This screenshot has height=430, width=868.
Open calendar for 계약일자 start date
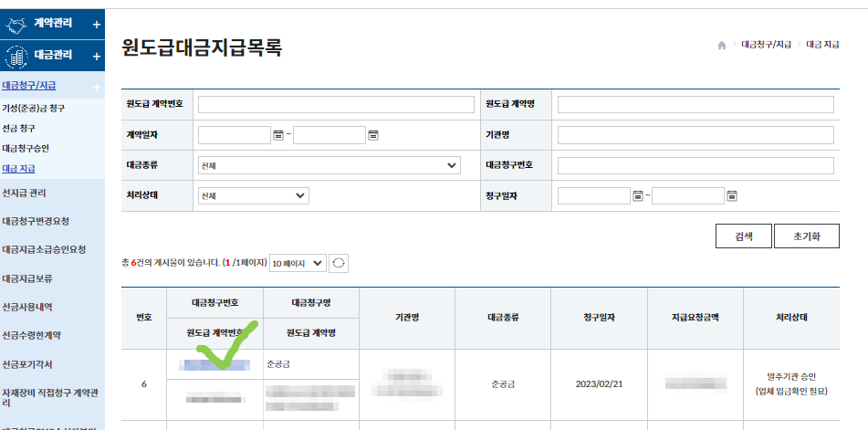click(x=278, y=134)
